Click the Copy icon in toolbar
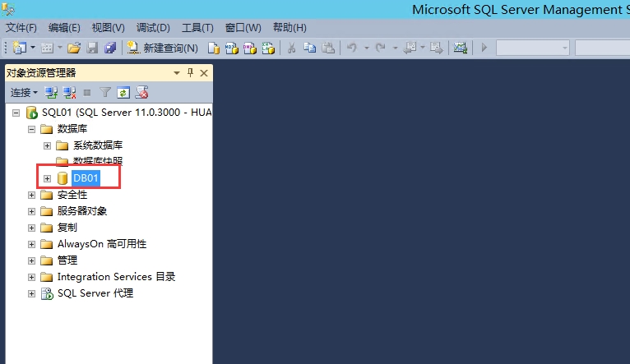This screenshot has height=364, width=630. (309, 48)
